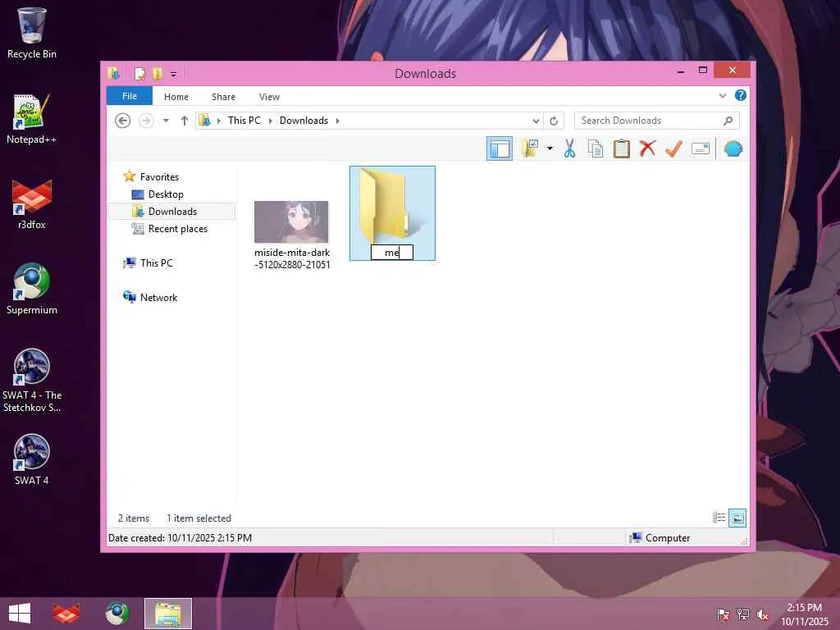The width and height of the screenshot is (840, 630).
Task: Click the orange checkmark toolbar icon
Action: (673, 148)
